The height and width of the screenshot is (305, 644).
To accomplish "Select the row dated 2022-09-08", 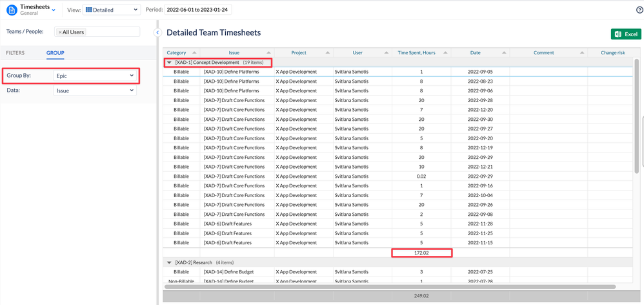I will coord(397,215).
